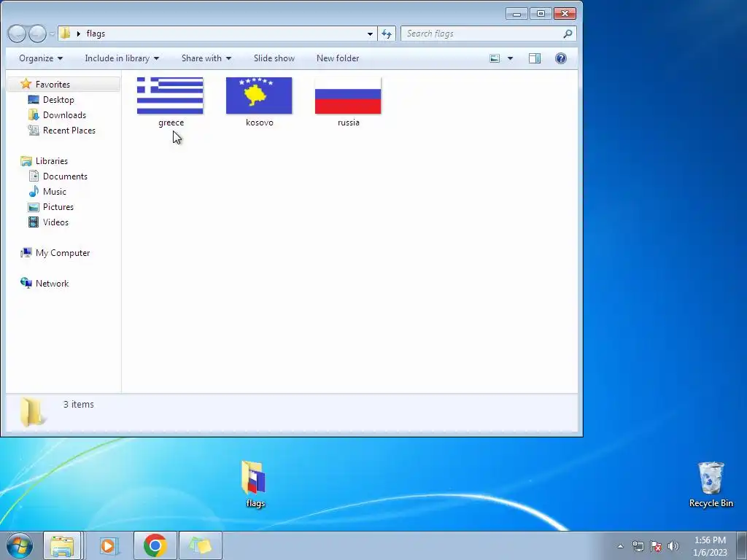Select the kosovo flag image
Viewport: 747px width, 560px height.
coord(259,96)
